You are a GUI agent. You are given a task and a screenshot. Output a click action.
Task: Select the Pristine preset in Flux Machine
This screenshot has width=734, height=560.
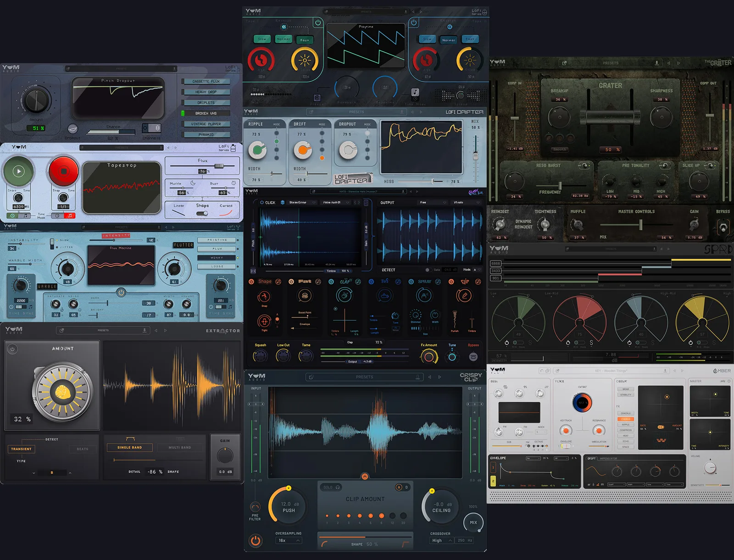click(x=217, y=240)
